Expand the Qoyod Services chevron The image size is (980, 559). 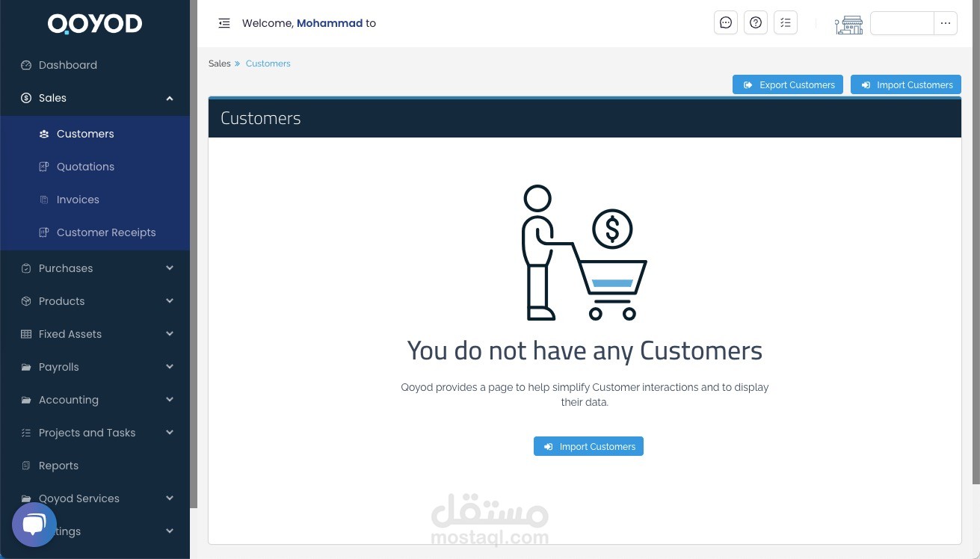pos(170,498)
